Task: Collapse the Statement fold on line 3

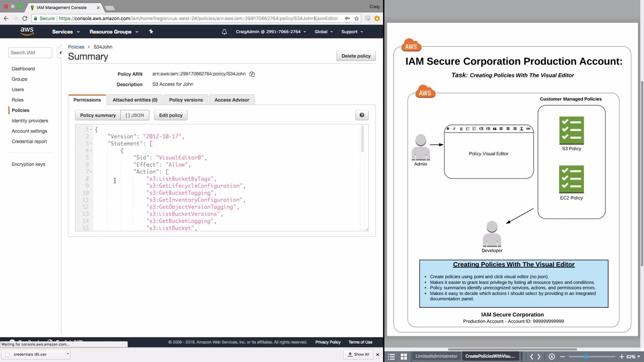Action: point(91,144)
